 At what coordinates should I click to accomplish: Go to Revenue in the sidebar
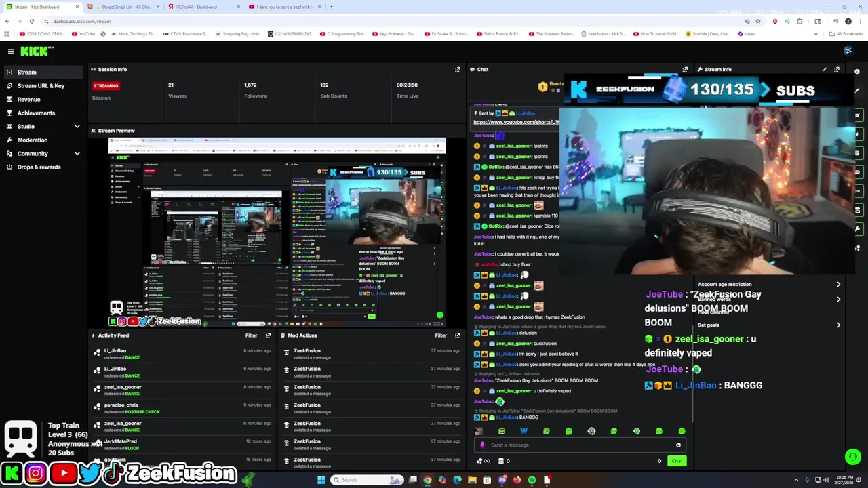[42, 99]
